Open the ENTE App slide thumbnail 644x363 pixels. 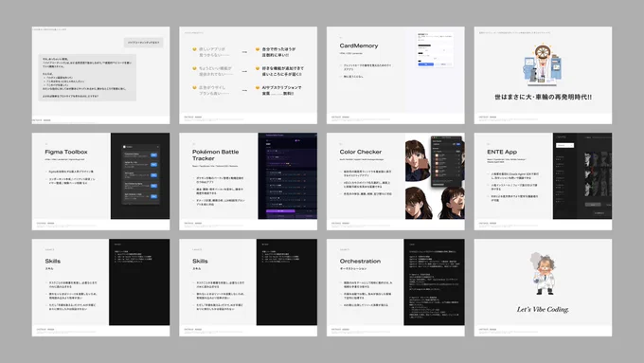pos(543,181)
